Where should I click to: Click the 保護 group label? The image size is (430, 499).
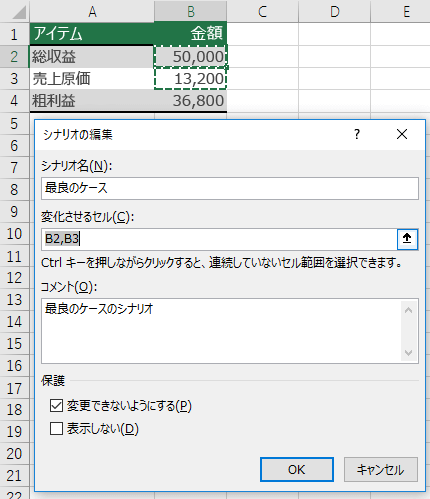tap(53, 381)
